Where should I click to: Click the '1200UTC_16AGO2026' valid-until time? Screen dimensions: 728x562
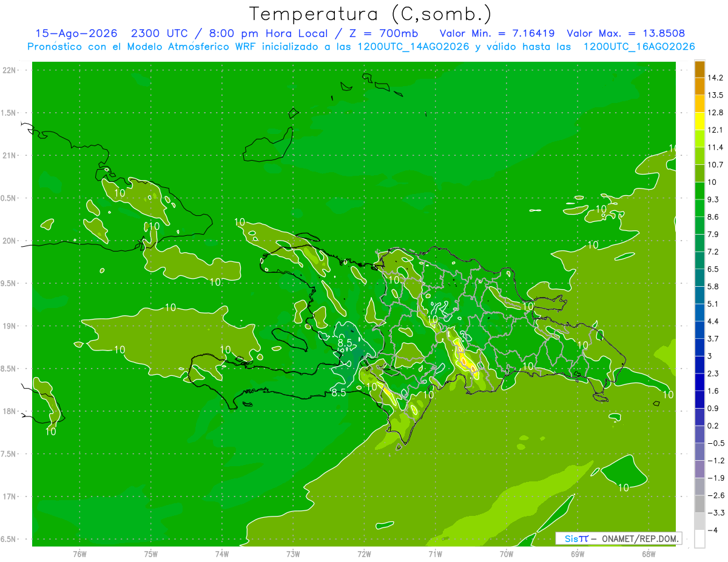639,47
